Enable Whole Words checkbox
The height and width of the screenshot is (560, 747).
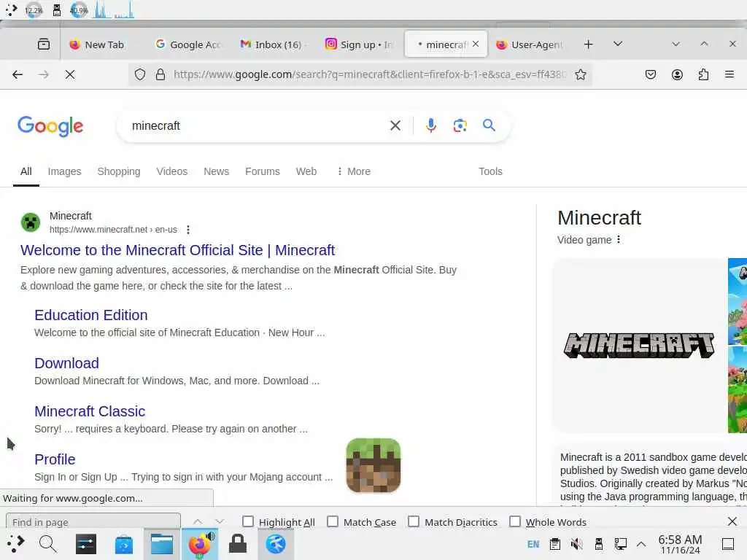point(514,521)
